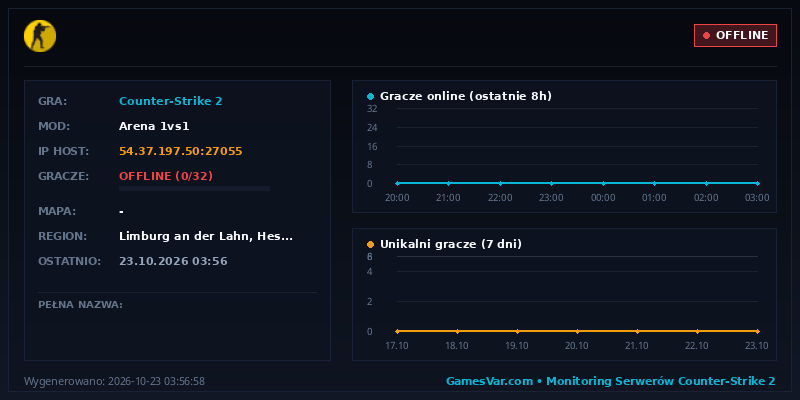The height and width of the screenshot is (400, 800).
Task: Click the 23:00 data point on online chart
Action: pos(552,183)
